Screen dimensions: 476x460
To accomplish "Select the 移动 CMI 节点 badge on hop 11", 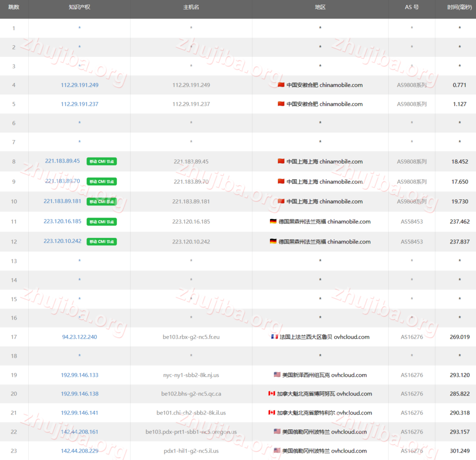I will [x=101, y=222].
